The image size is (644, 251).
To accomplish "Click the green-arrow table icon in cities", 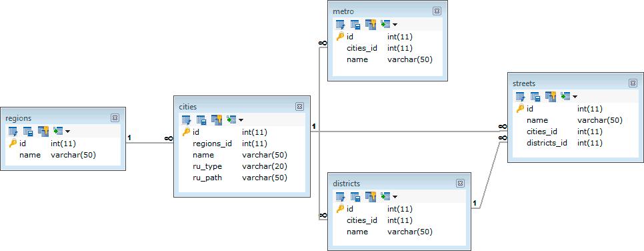I will [231, 119].
